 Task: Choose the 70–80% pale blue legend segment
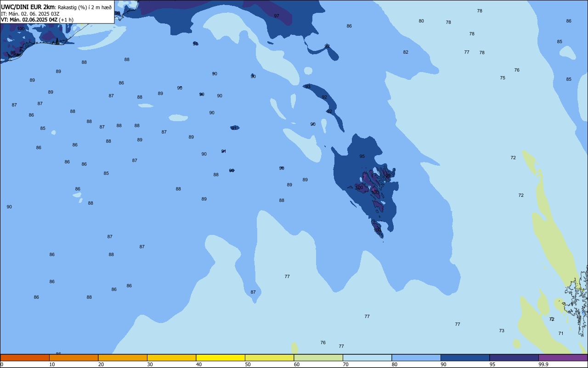tap(367, 357)
